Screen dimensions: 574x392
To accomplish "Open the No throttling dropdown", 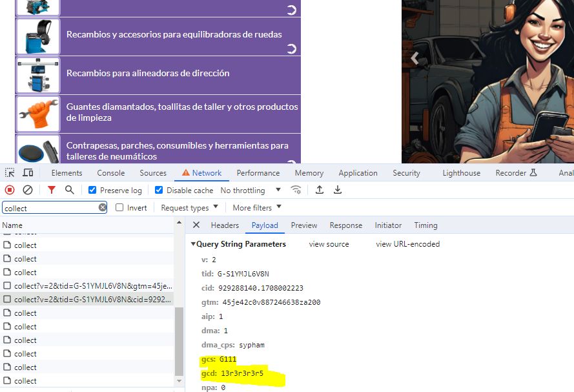I will point(251,191).
